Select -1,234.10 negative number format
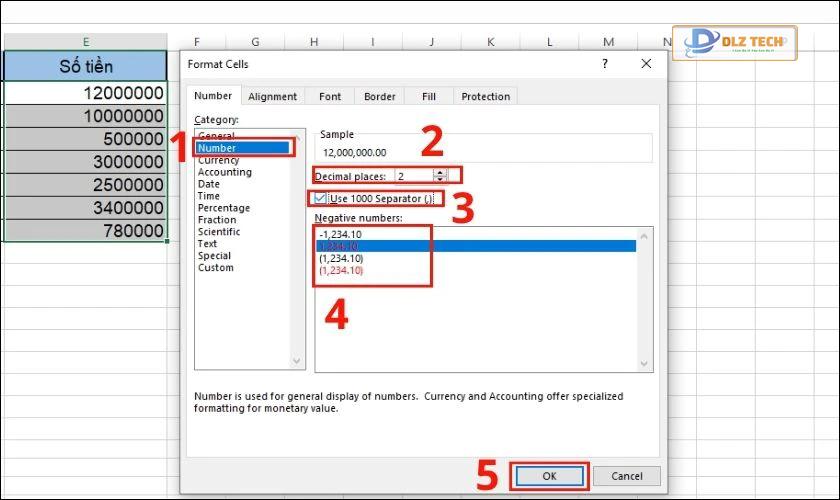The image size is (840, 500). coord(341,234)
